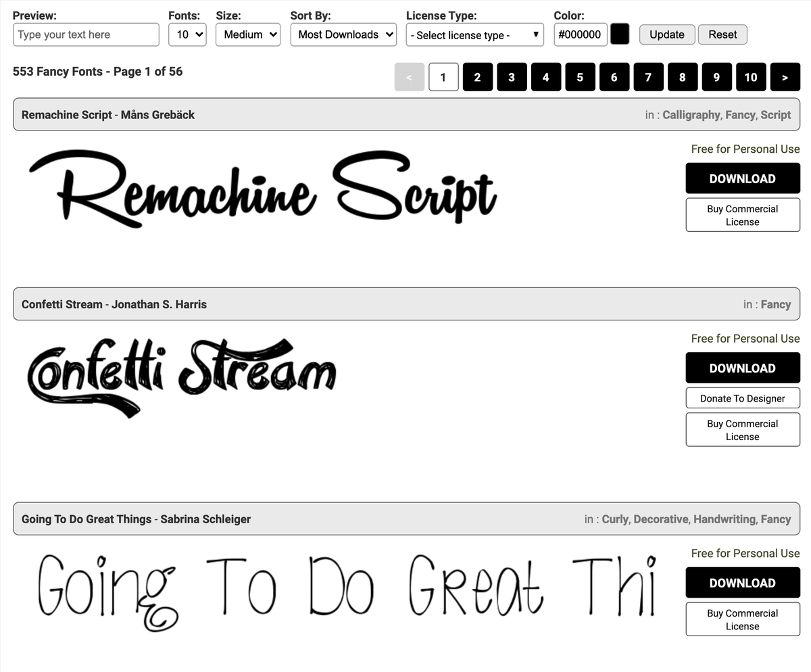Download the Remachine Script font
The height and width of the screenshot is (672, 811).
coord(743,178)
